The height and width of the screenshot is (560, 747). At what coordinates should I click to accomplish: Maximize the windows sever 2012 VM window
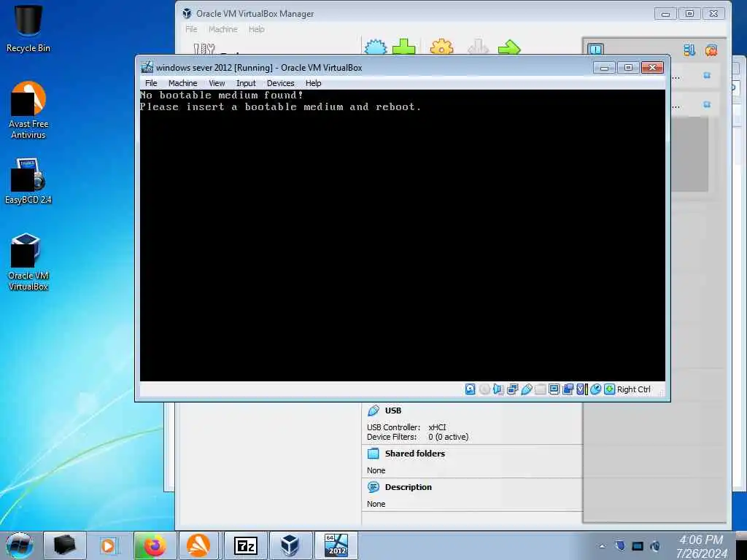coord(628,68)
